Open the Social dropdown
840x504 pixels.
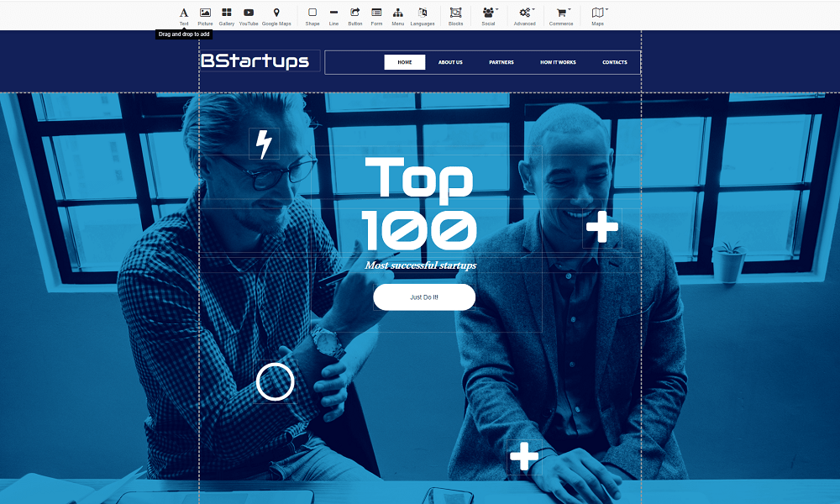coord(489,16)
